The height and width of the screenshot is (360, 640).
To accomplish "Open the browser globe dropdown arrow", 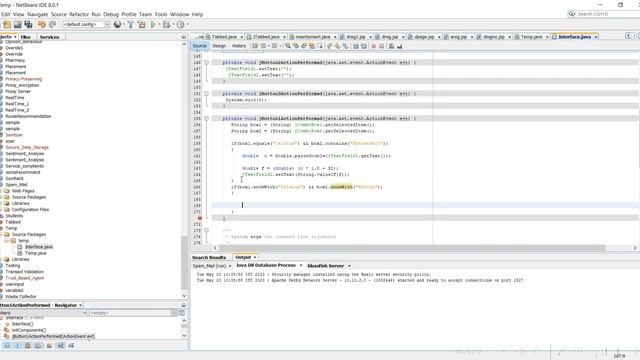I will tap(124, 24).
